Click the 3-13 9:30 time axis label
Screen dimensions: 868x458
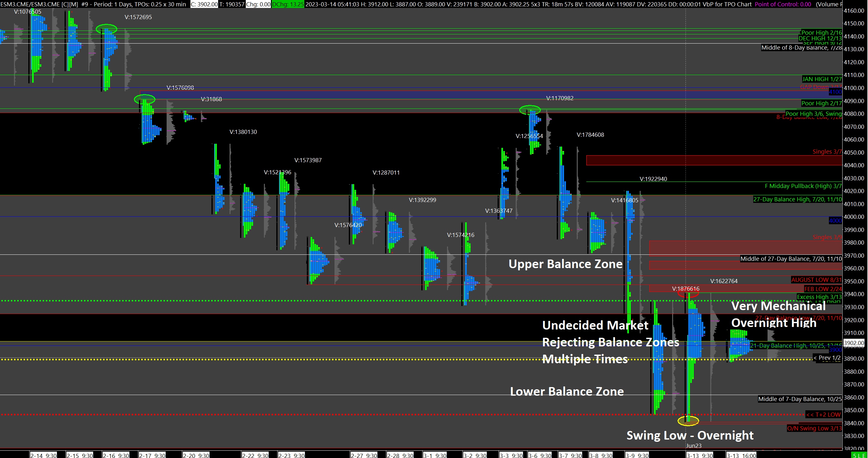(699, 455)
